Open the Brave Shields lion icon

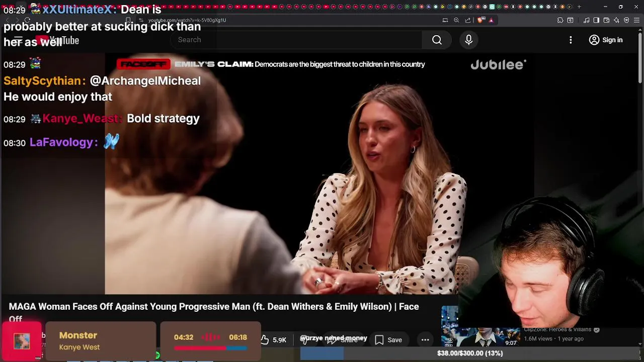point(480,20)
